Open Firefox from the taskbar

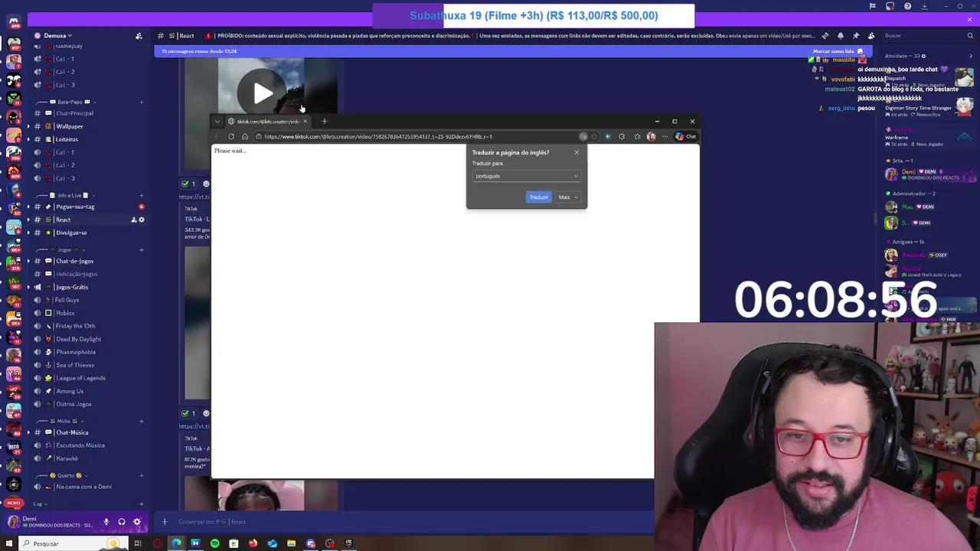pyautogui.click(x=253, y=543)
